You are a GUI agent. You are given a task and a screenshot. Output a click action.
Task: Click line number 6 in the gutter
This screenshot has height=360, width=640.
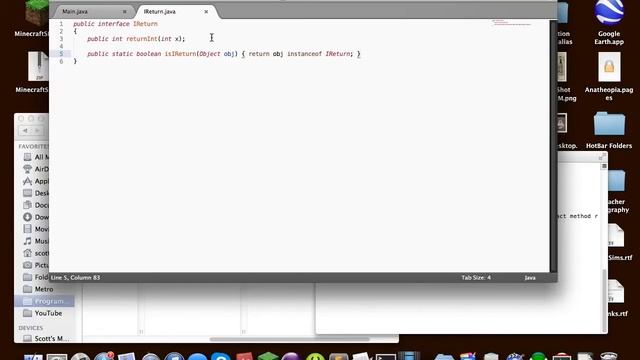point(61,61)
